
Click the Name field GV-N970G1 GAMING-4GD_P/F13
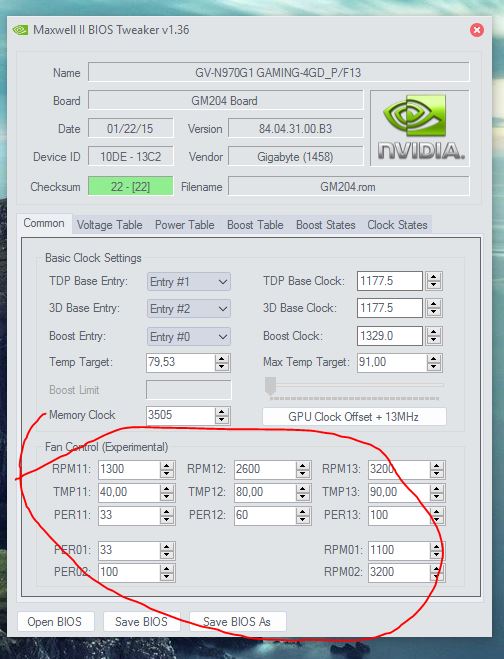click(278, 72)
